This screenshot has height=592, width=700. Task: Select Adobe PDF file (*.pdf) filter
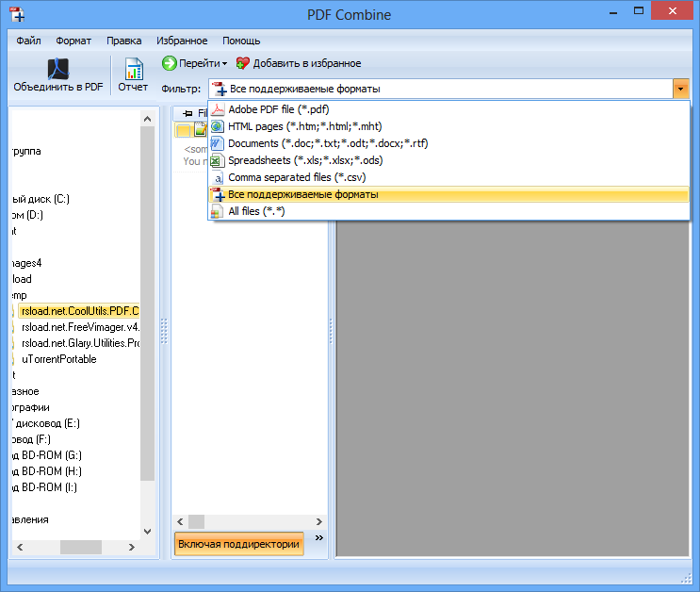click(x=449, y=109)
